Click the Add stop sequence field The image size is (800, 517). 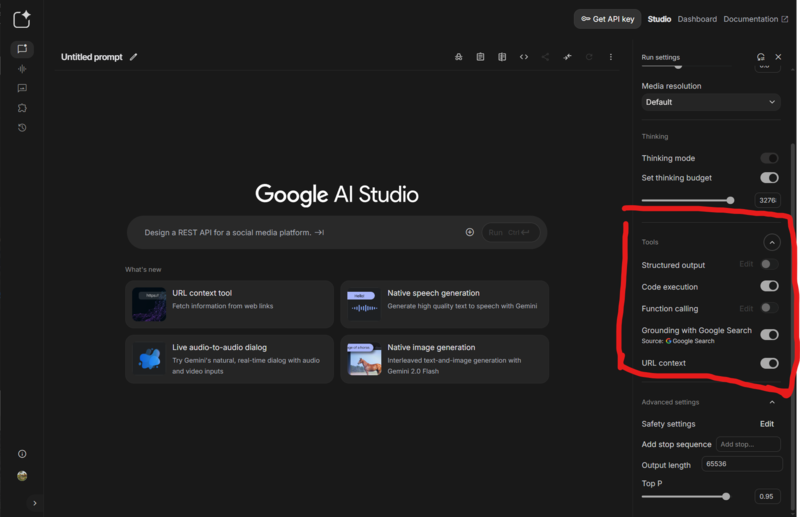[748, 444]
